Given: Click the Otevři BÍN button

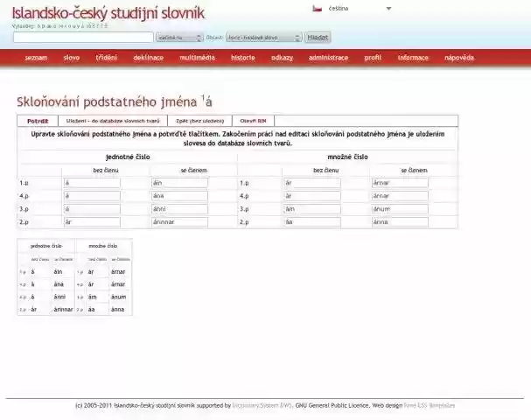Looking at the screenshot, I should pyautogui.click(x=253, y=121).
